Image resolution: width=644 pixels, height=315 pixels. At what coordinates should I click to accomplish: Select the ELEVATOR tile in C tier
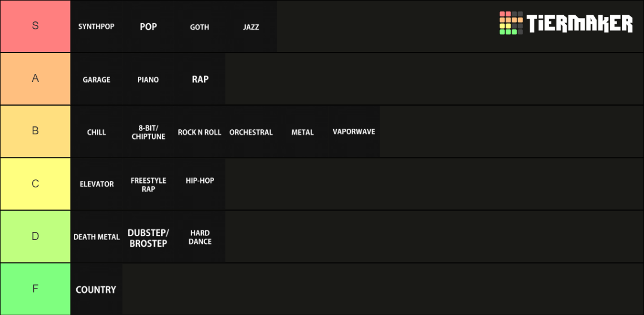pos(97,184)
